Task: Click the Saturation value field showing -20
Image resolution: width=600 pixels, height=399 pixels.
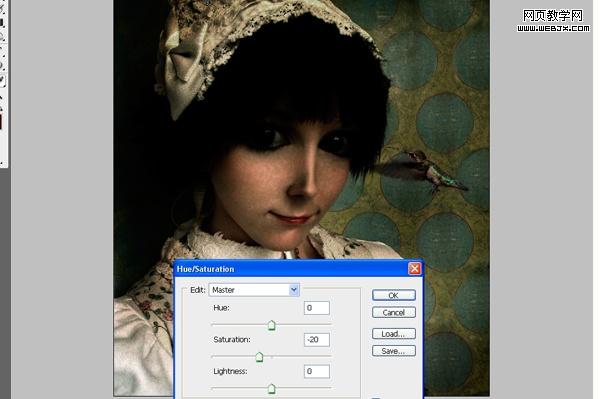Action: coord(316,340)
